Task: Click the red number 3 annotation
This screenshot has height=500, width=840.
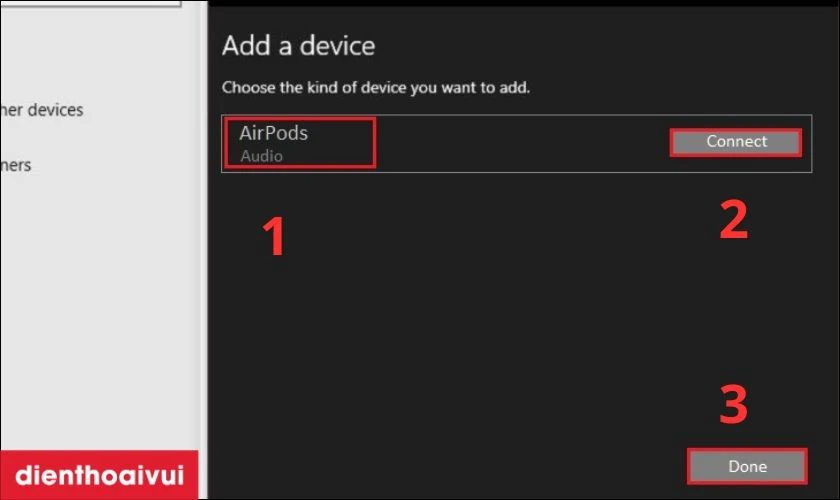Action: [x=733, y=404]
